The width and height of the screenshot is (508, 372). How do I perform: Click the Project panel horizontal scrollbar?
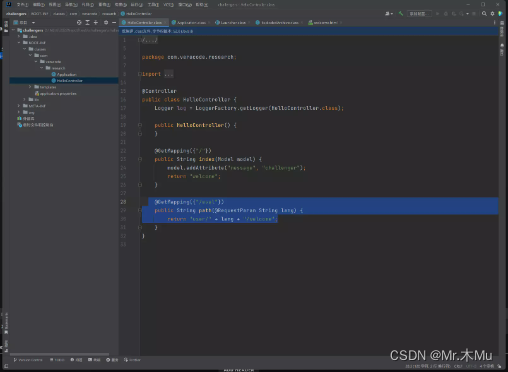point(59,354)
